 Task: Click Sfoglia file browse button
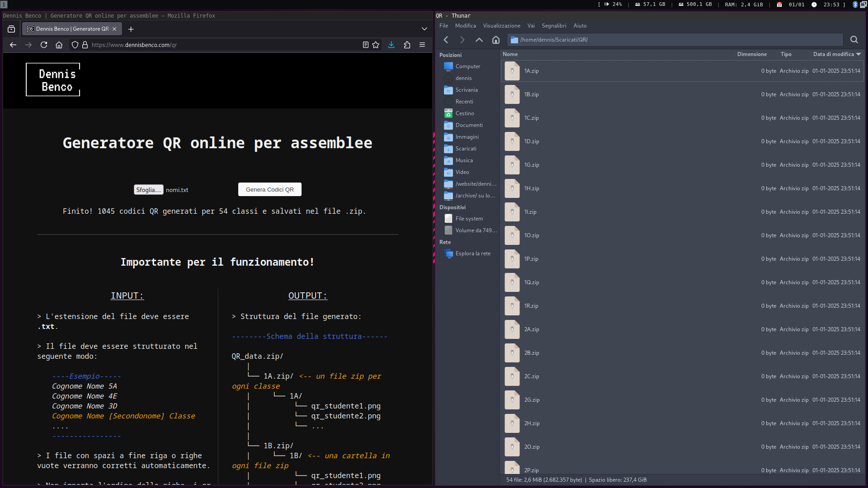coord(148,190)
